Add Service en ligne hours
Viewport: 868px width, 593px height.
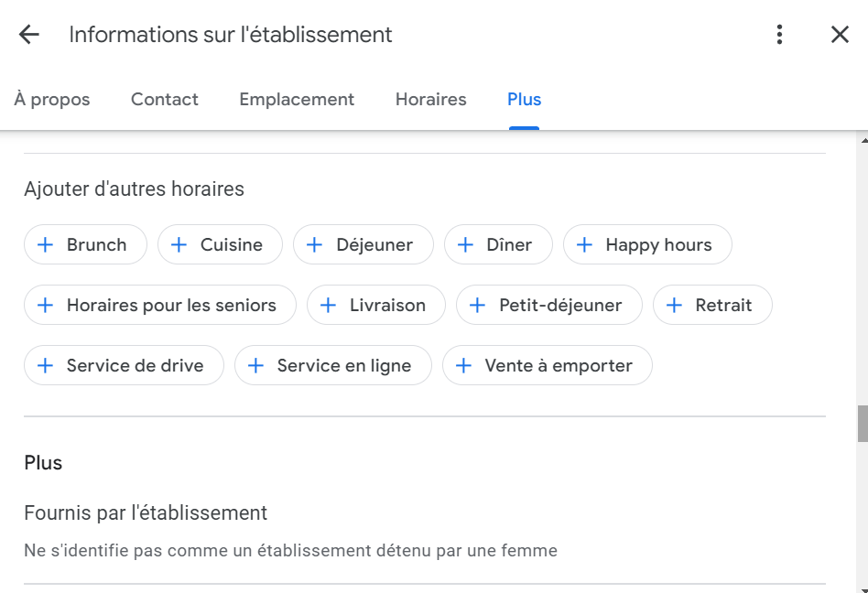point(332,366)
